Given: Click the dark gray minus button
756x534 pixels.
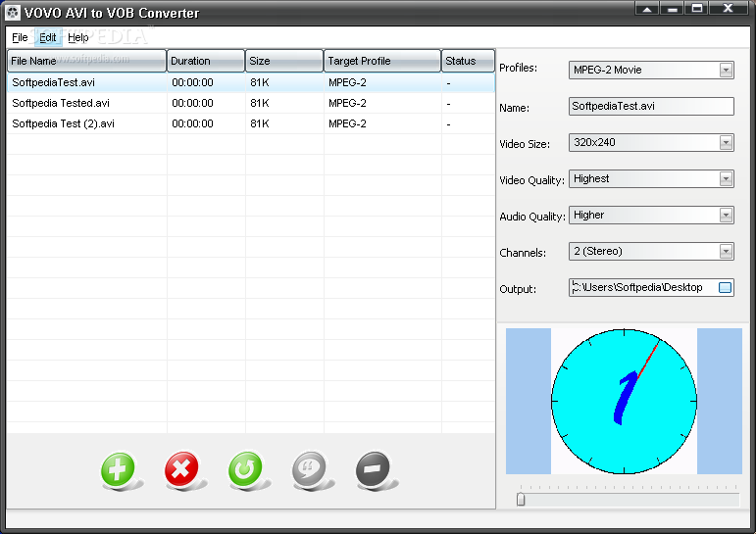Looking at the screenshot, I should (x=373, y=469).
